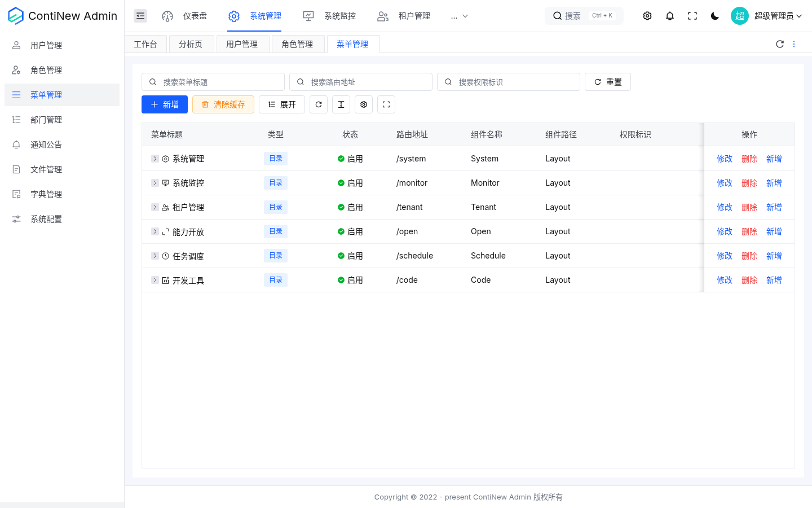
Task: Focus the 搜索路由地址 input field
Action: click(x=361, y=82)
